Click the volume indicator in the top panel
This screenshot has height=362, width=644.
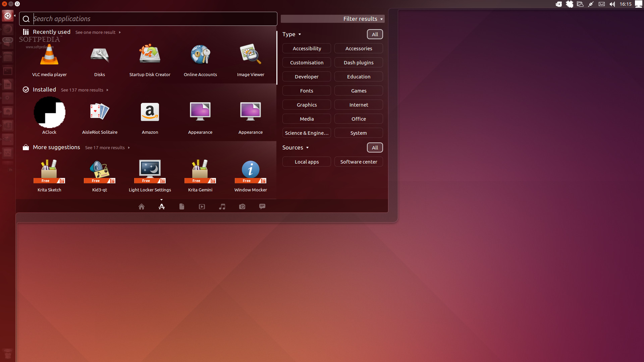coord(612,4)
